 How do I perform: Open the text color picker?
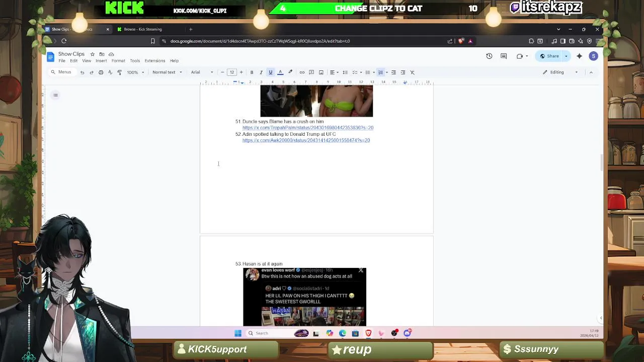[280, 72]
